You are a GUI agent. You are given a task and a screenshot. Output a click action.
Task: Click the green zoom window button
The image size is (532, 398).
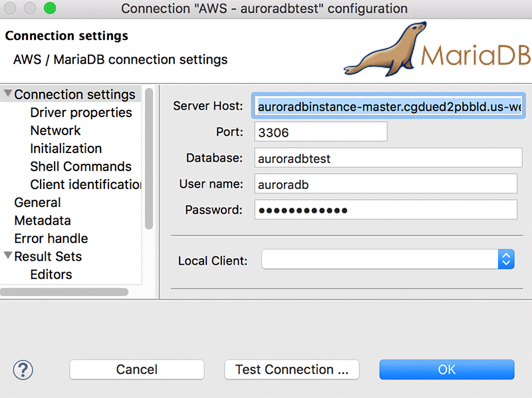tap(51, 8)
